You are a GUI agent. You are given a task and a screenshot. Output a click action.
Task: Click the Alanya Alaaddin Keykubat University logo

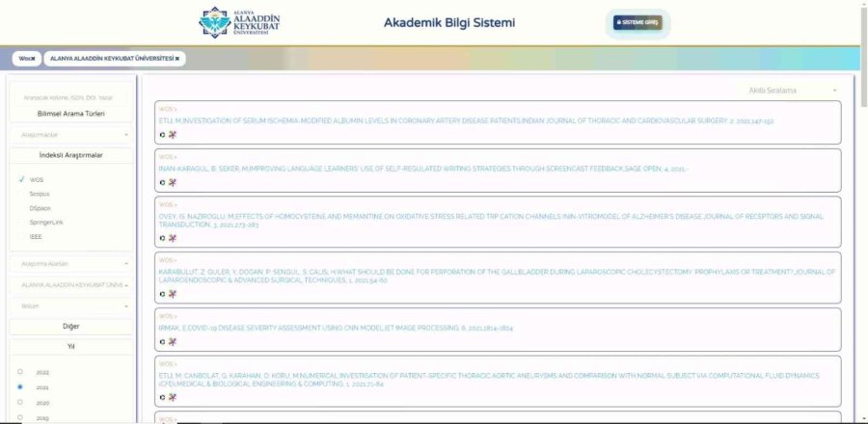(x=229, y=22)
